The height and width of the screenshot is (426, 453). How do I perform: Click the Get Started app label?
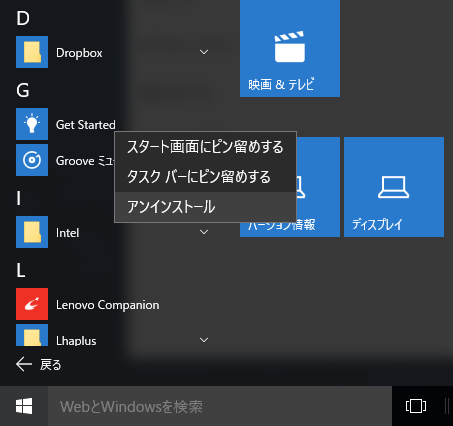coord(86,125)
